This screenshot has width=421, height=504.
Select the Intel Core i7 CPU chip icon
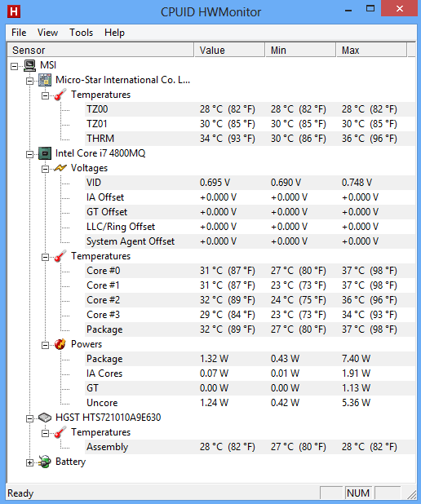click(45, 153)
